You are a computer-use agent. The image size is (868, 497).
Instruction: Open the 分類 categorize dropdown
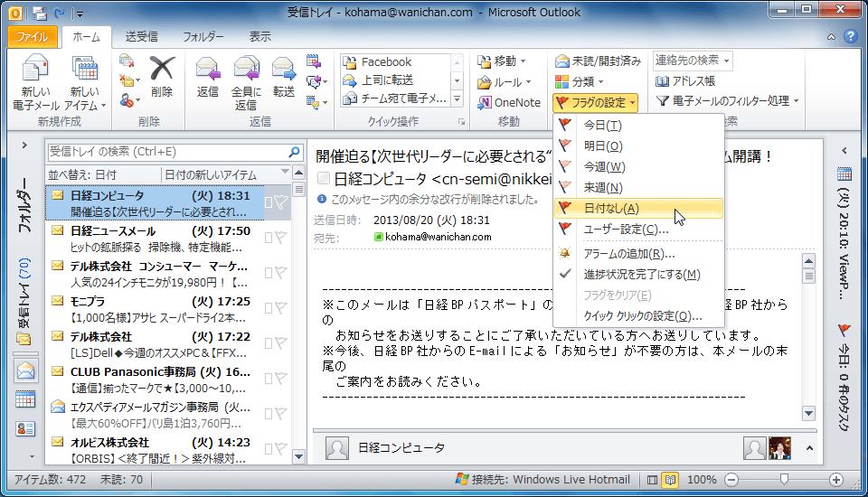(579, 82)
